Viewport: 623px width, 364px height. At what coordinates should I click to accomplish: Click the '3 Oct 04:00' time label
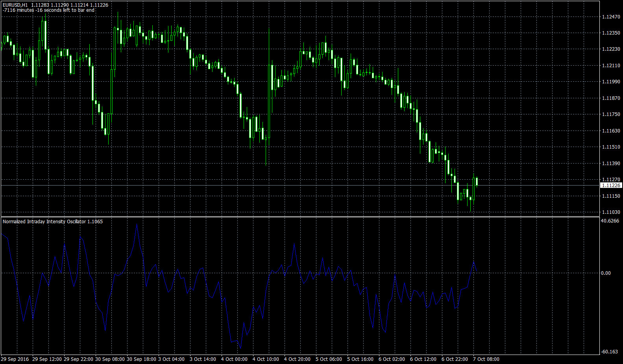(x=172, y=359)
